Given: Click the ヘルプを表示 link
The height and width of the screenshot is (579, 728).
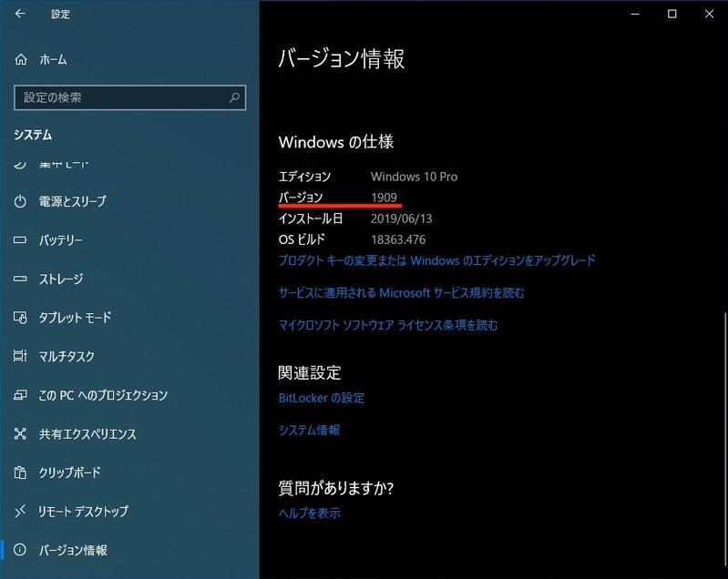Looking at the screenshot, I should click(x=310, y=513).
